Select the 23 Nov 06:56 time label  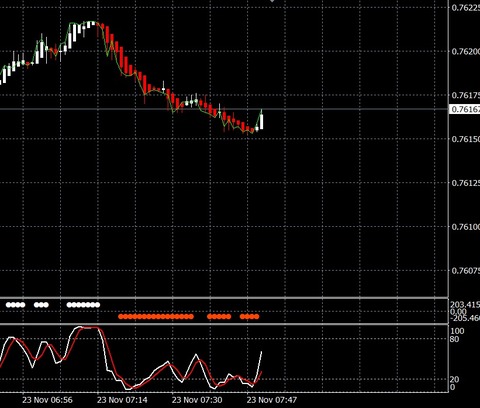pyautogui.click(x=47, y=400)
